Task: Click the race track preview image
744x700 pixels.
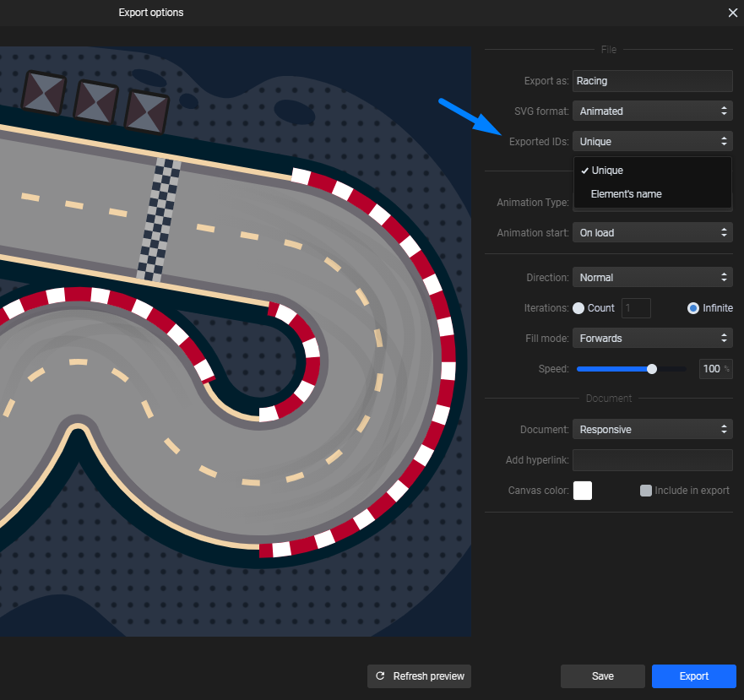Action: pos(236,341)
